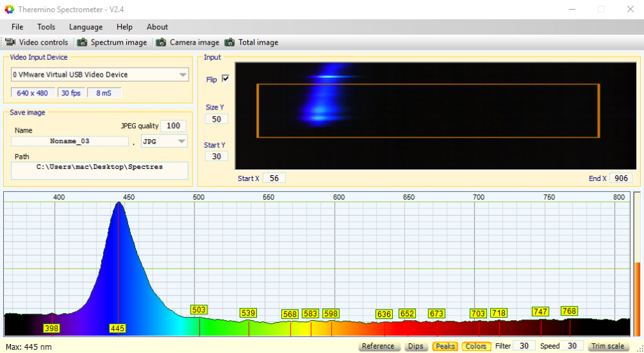Expand the JPG file format dropdown
Screen dimensions: 644x353
(x=181, y=141)
